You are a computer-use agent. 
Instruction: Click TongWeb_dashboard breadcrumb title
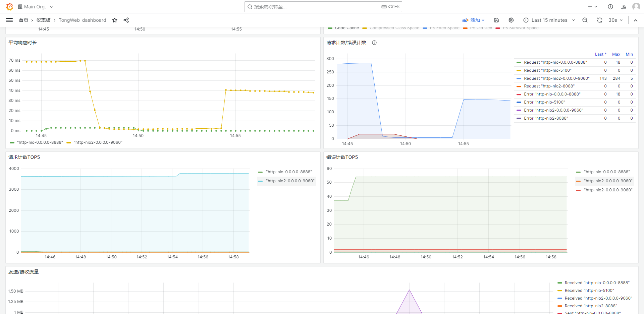click(82, 20)
